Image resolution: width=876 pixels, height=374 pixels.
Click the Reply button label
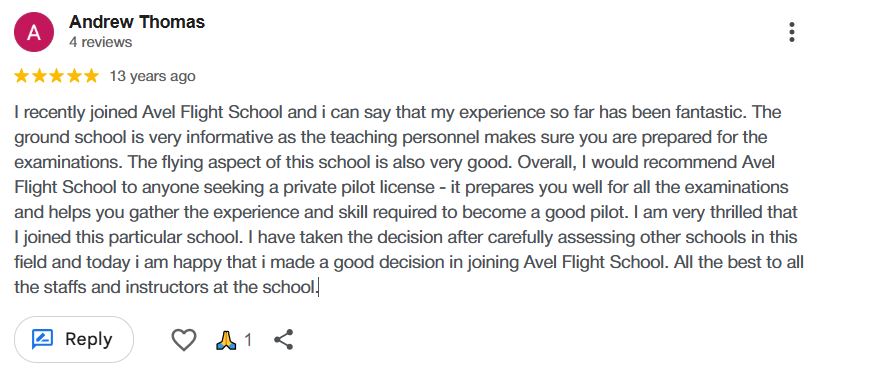click(89, 339)
